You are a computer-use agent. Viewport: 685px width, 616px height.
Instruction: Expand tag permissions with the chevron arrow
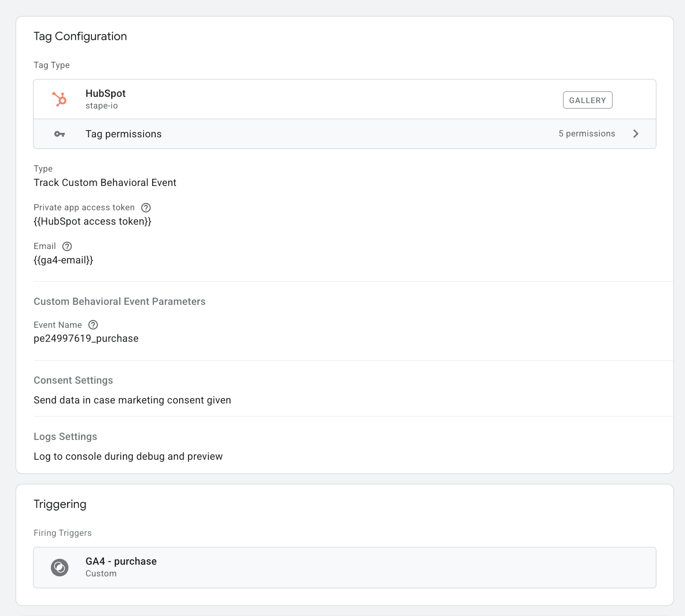pos(635,134)
